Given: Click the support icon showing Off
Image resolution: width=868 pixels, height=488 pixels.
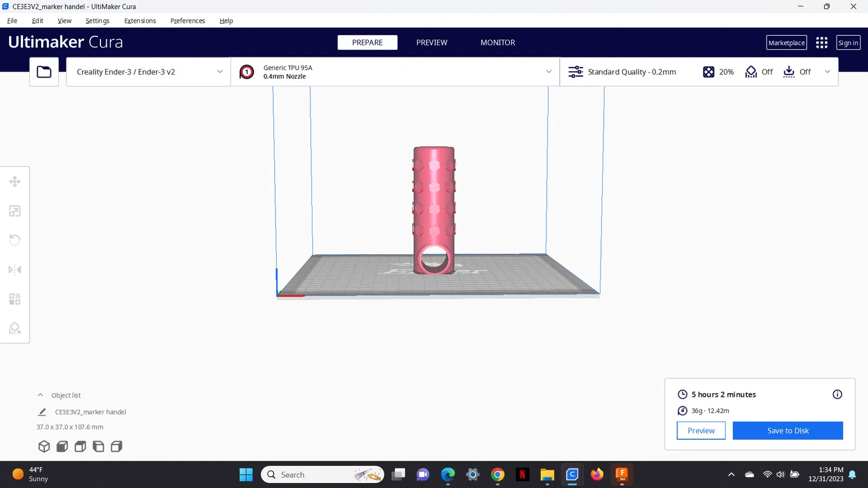Looking at the screenshot, I should [751, 72].
